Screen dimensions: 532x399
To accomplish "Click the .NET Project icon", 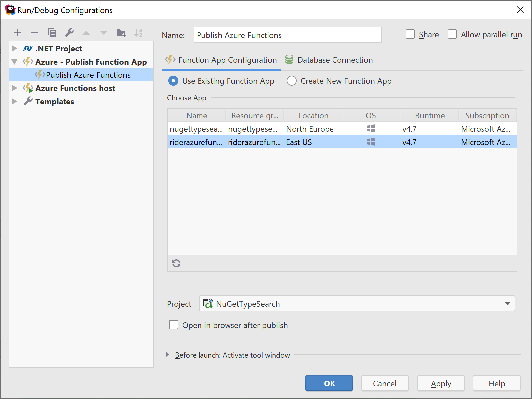I will [x=28, y=49].
